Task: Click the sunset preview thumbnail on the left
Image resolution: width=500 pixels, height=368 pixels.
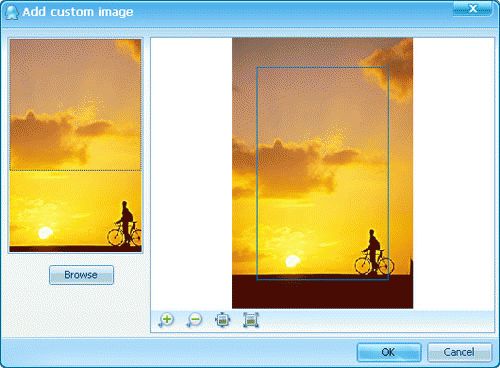Action: click(76, 146)
